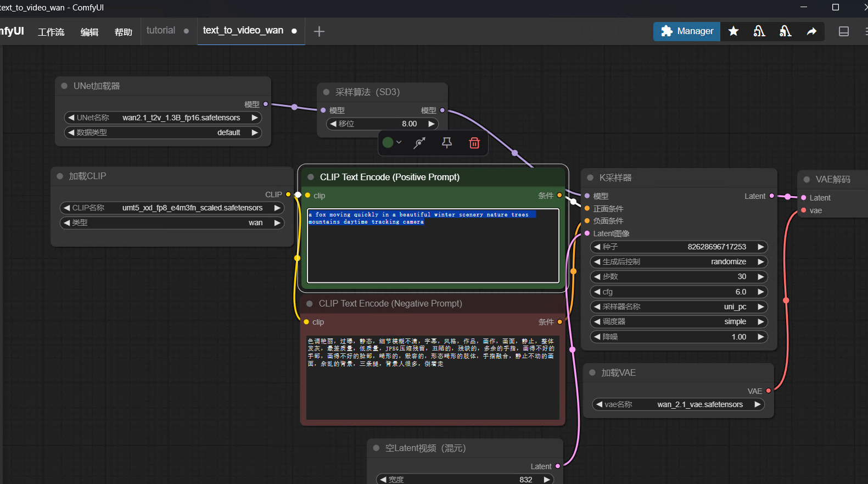Viewport: 868px width, 484px height.
Task: Click the unsaved dot on tutorial tab
Action: pyautogui.click(x=186, y=31)
